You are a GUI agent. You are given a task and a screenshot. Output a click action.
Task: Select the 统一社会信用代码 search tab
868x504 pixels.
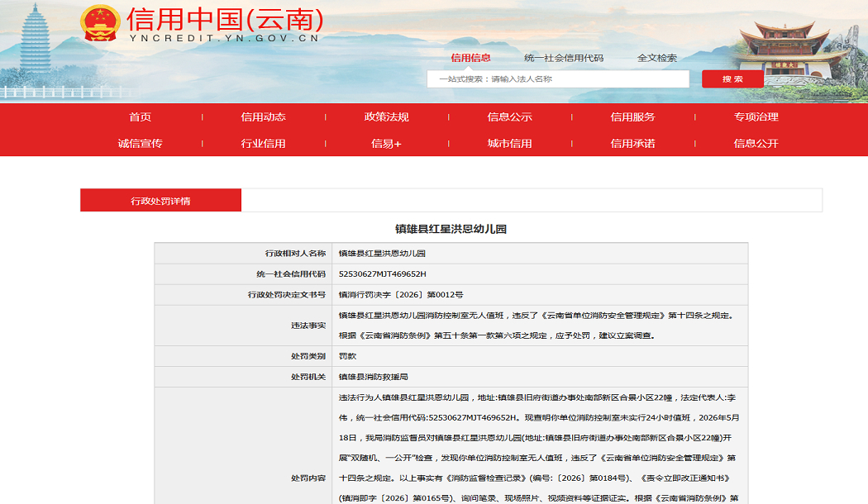(564, 58)
